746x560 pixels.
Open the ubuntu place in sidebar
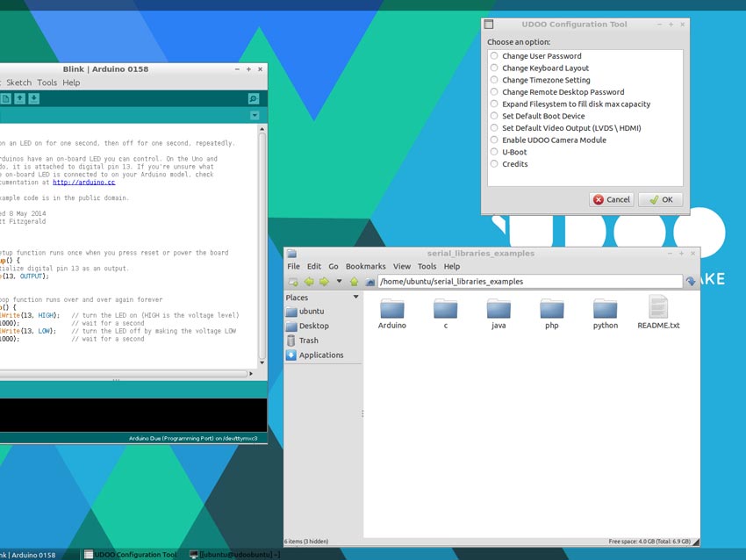[x=305, y=312]
